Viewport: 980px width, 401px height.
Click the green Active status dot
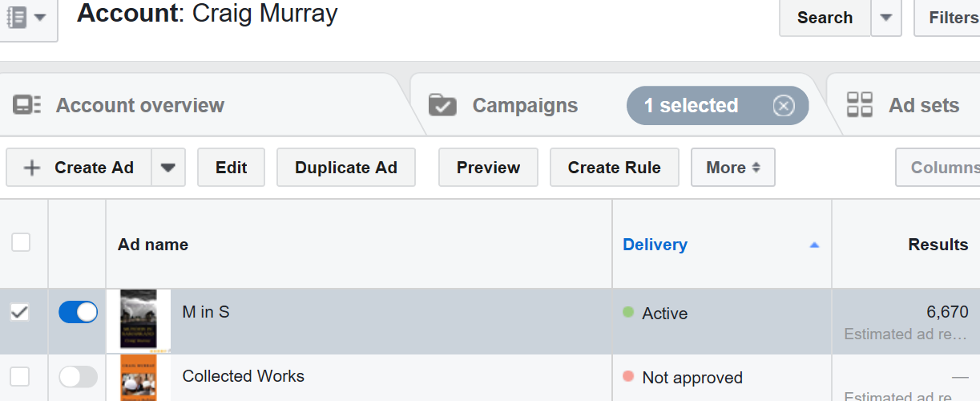click(628, 312)
